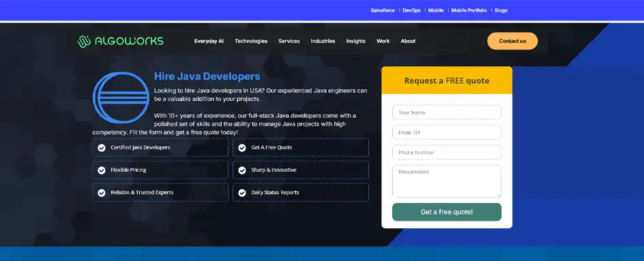Open the Blogs link in top bar
The height and width of the screenshot is (261, 644).
pyautogui.click(x=501, y=10)
